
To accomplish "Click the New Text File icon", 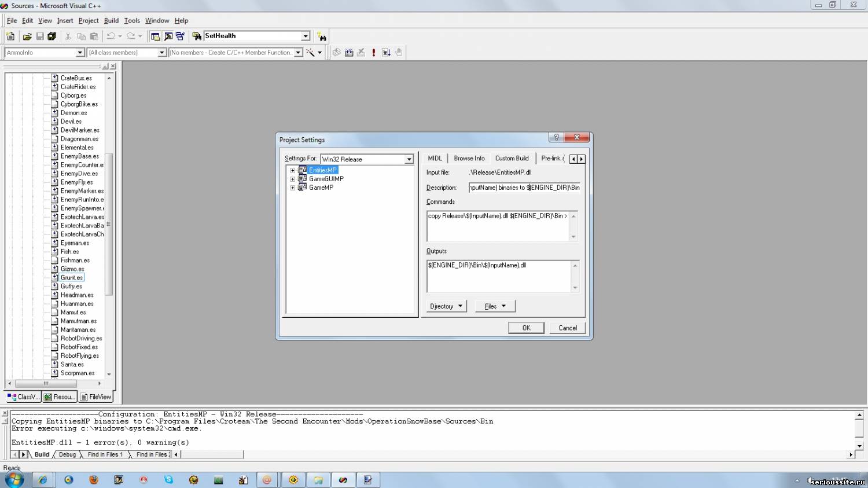I will click(10, 36).
